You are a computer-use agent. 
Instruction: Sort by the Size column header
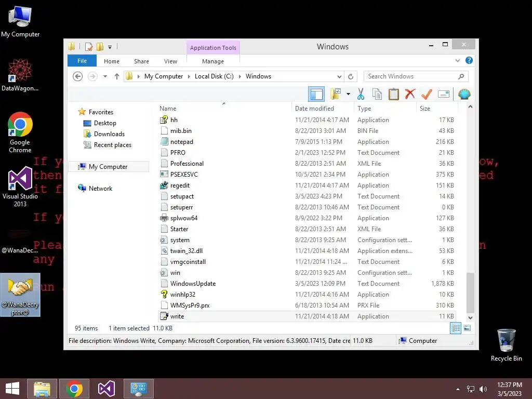coord(437,108)
